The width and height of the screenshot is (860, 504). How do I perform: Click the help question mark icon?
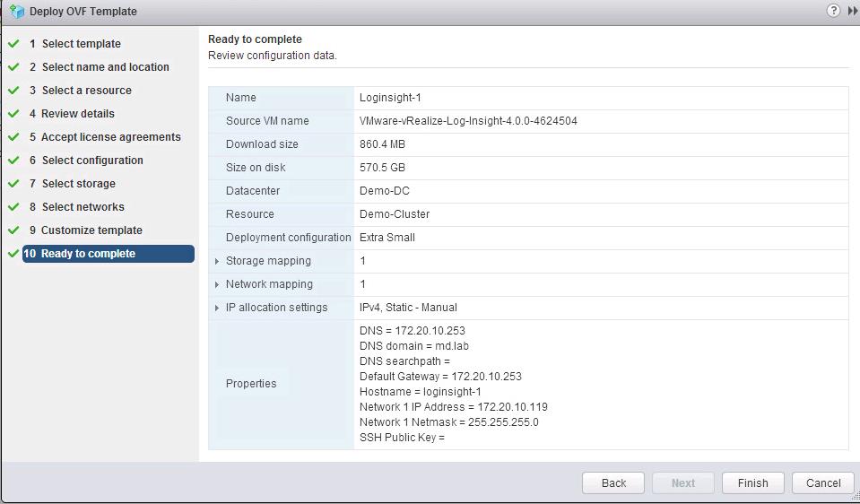tap(833, 11)
